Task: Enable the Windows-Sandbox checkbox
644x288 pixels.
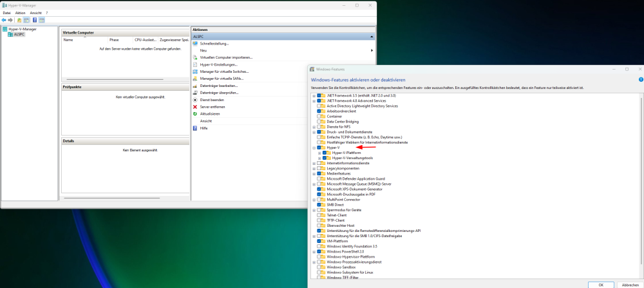Action: [x=319, y=267]
